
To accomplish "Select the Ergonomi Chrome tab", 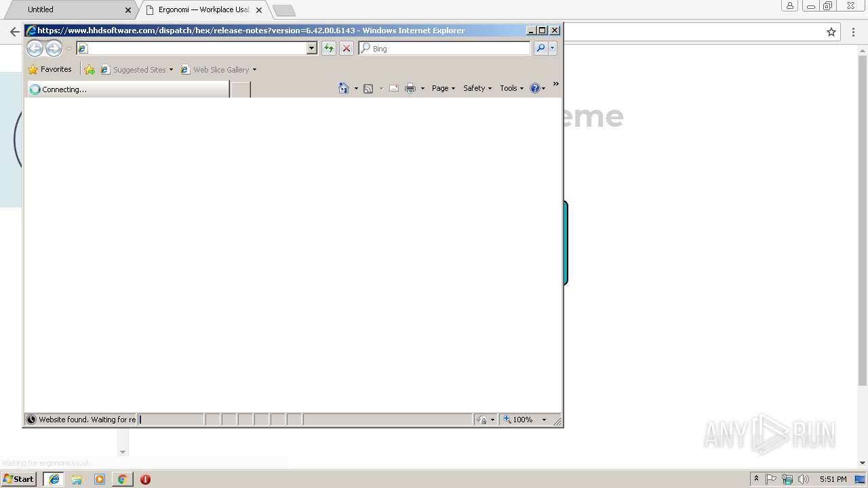I will tap(203, 9).
